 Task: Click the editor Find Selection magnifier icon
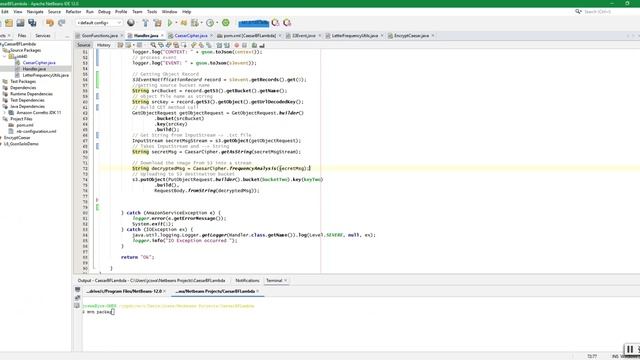[153, 45]
